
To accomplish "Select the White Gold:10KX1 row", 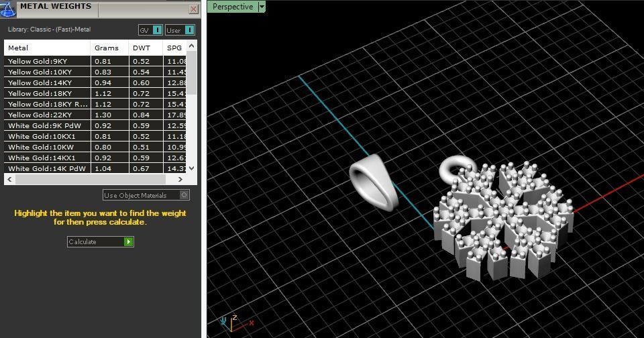I will coord(95,136).
